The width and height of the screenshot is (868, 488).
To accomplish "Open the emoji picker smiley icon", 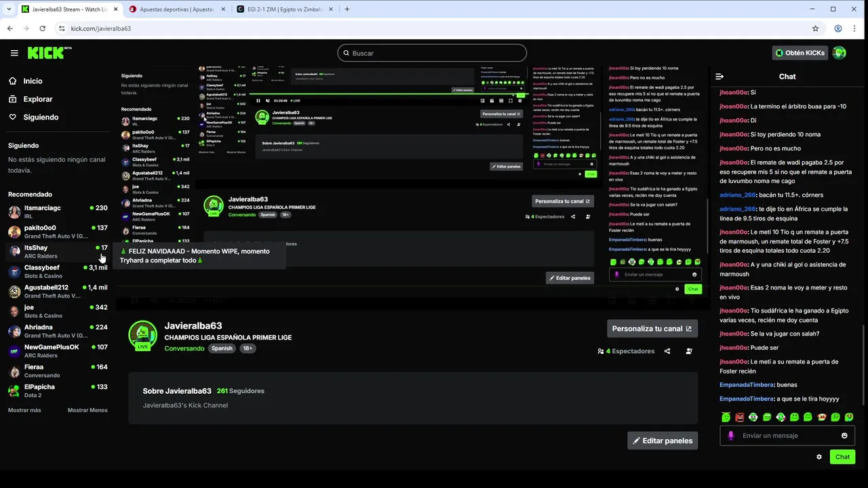I will pos(844,436).
